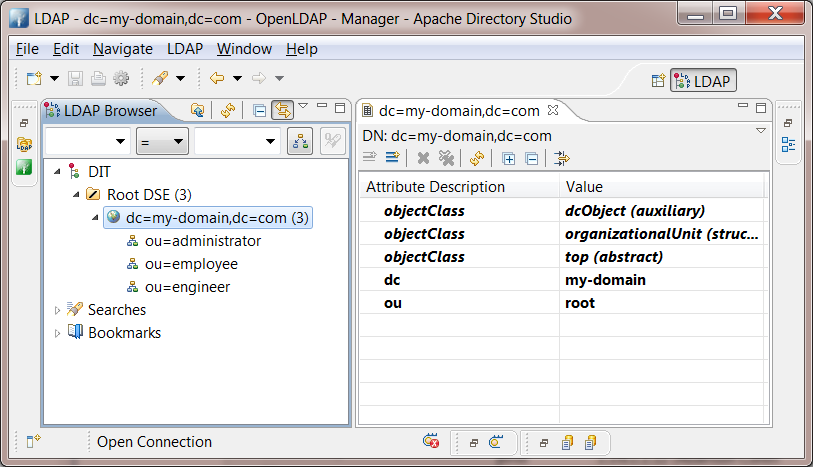This screenshot has width=813, height=467.
Task: Click the Connections LDAP fast view icon
Action: pos(24,144)
